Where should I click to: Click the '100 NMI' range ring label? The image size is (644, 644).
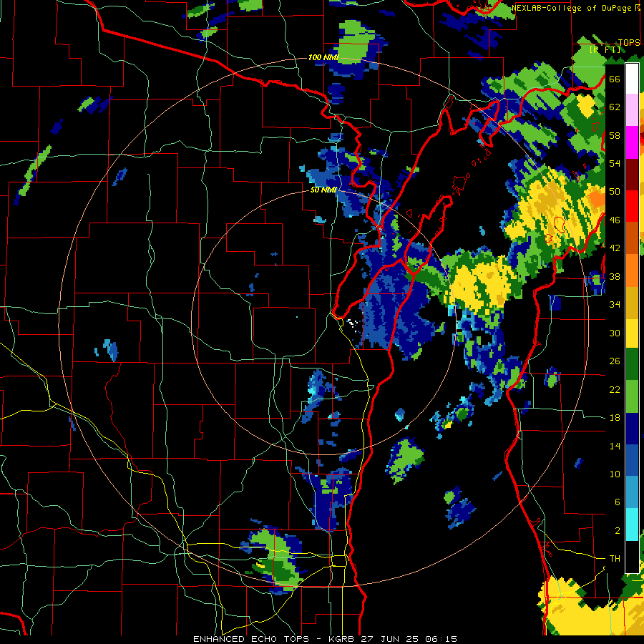click(323, 57)
